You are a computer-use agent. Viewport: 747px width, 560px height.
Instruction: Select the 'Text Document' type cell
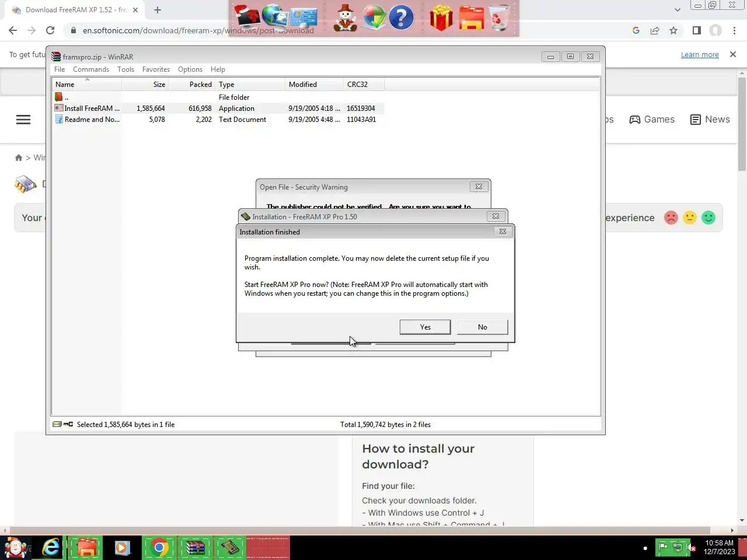pyautogui.click(x=242, y=120)
